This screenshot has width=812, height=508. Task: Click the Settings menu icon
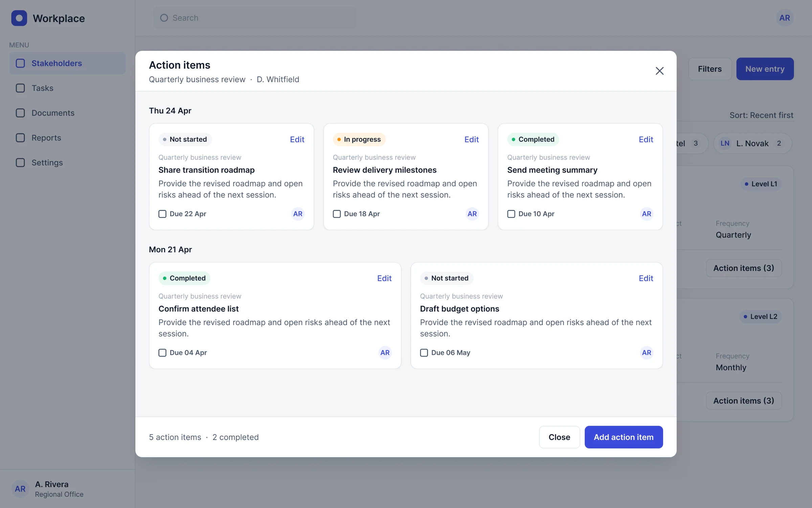pos(20,163)
